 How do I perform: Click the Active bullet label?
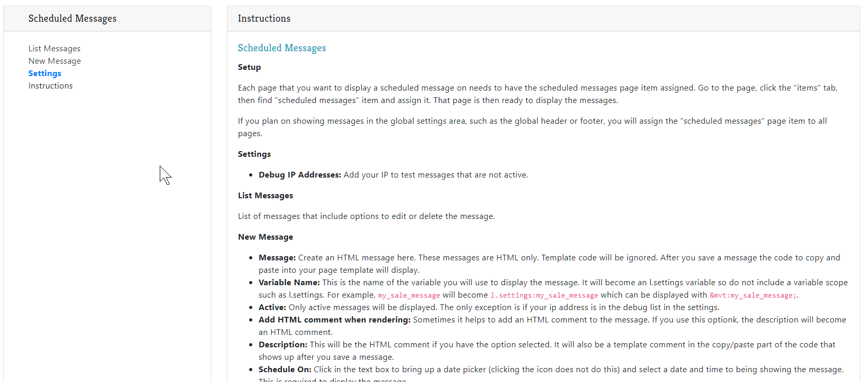(272, 307)
